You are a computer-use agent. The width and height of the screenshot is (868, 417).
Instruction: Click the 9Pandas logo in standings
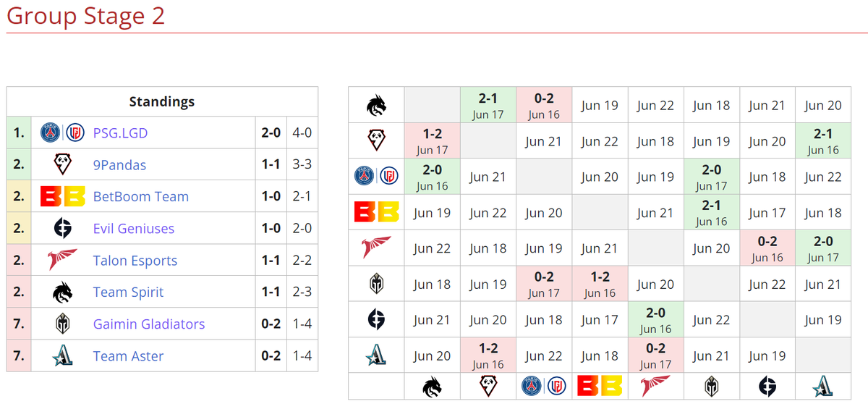click(63, 165)
